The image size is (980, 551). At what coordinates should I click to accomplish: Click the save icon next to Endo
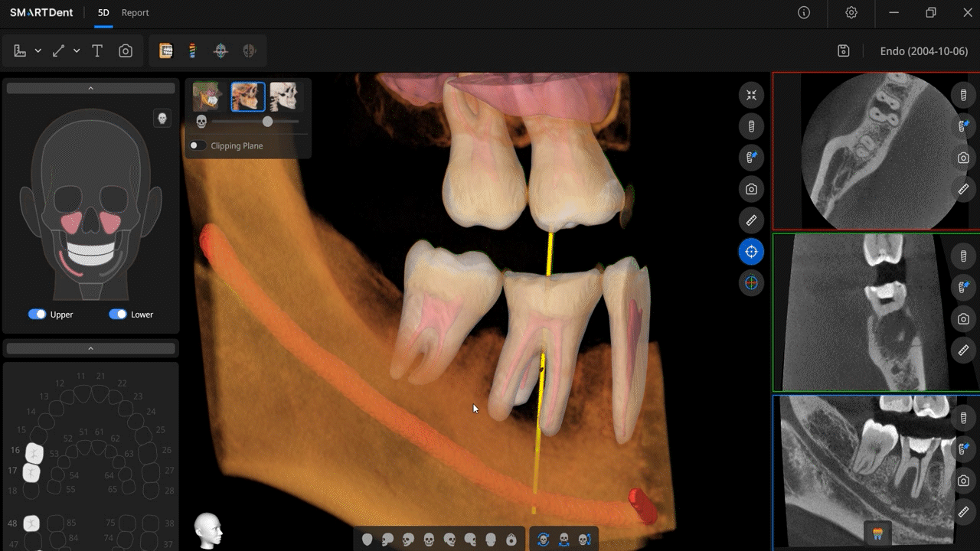843,51
